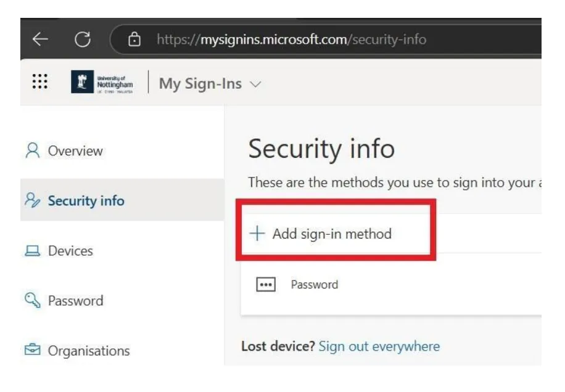This screenshot has height=392, width=565.
Task: Click the University of Nottingham logo
Action: [x=102, y=82]
